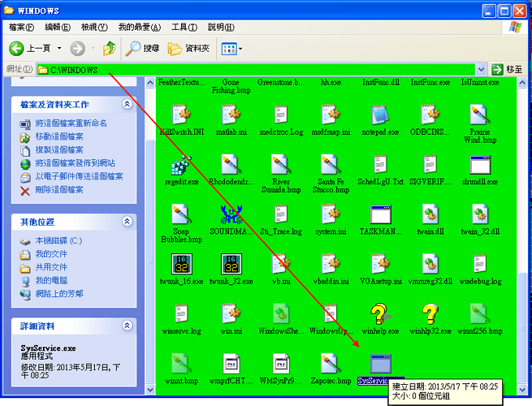Select the twain.dll icon
The image size is (532, 406).
click(x=430, y=214)
